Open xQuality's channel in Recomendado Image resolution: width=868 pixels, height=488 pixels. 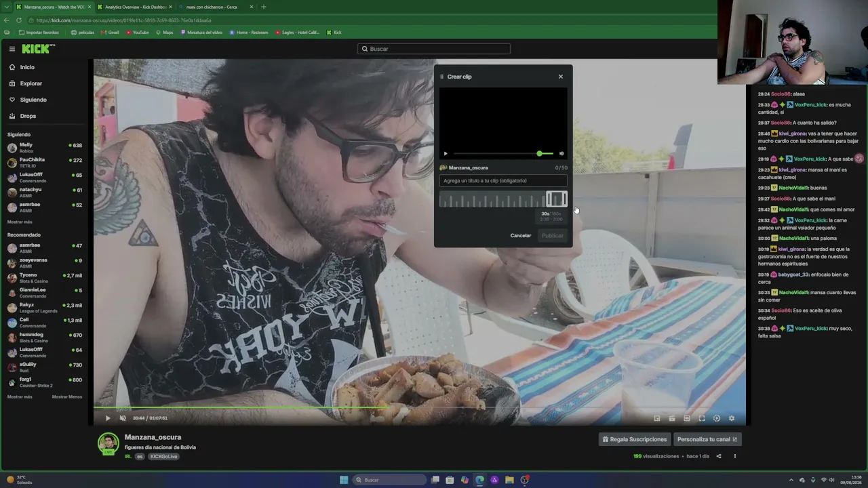[x=45, y=367]
